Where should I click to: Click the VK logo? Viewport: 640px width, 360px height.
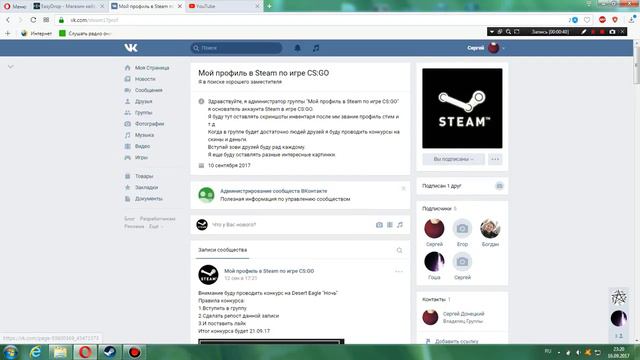click(x=131, y=48)
